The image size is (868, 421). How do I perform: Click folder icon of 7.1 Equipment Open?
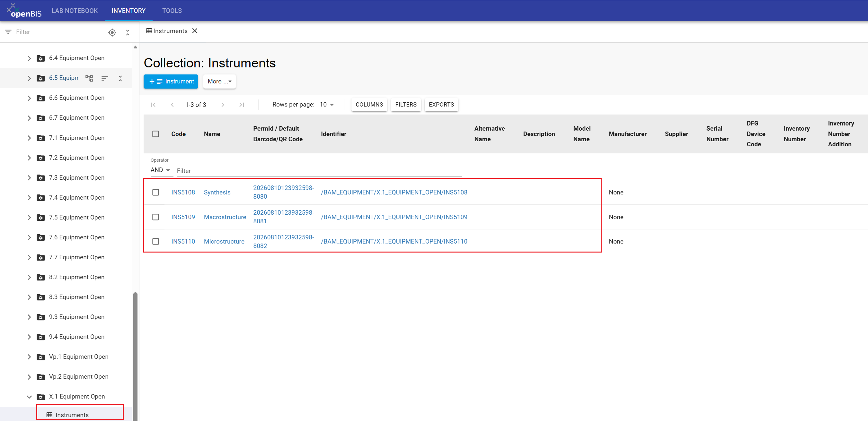click(41, 138)
